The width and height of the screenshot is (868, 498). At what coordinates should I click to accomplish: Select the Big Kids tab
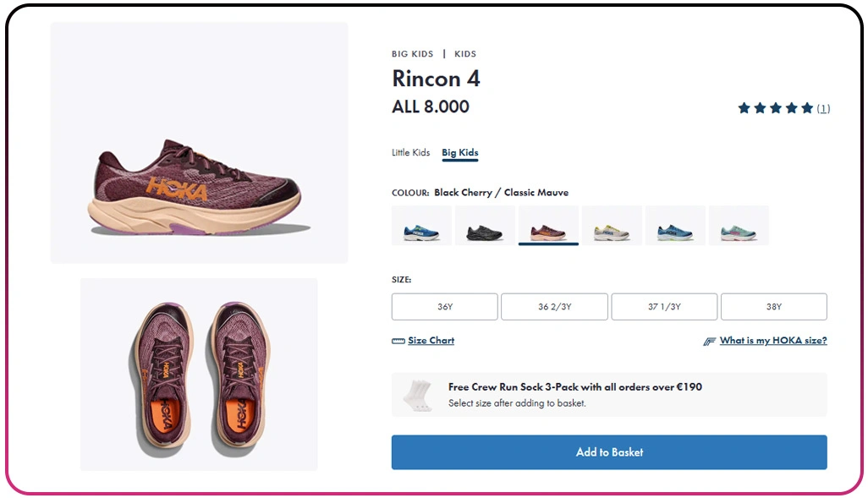[460, 153]
